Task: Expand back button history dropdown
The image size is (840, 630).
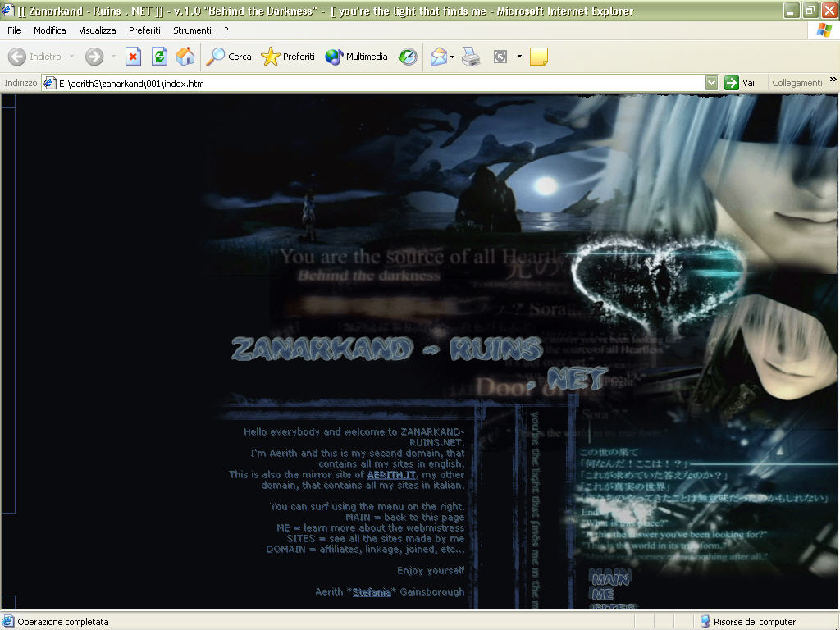Action: coord(72,57)
